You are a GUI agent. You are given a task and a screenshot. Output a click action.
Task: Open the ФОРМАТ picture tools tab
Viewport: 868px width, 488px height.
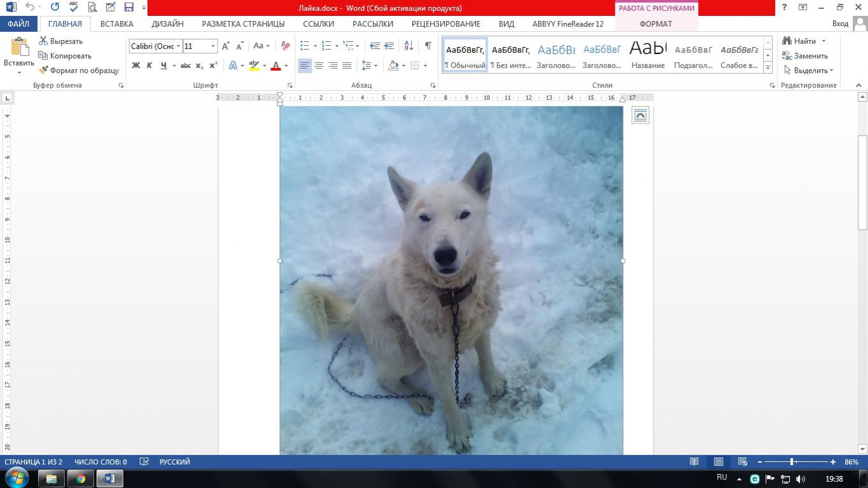[655, 24]
